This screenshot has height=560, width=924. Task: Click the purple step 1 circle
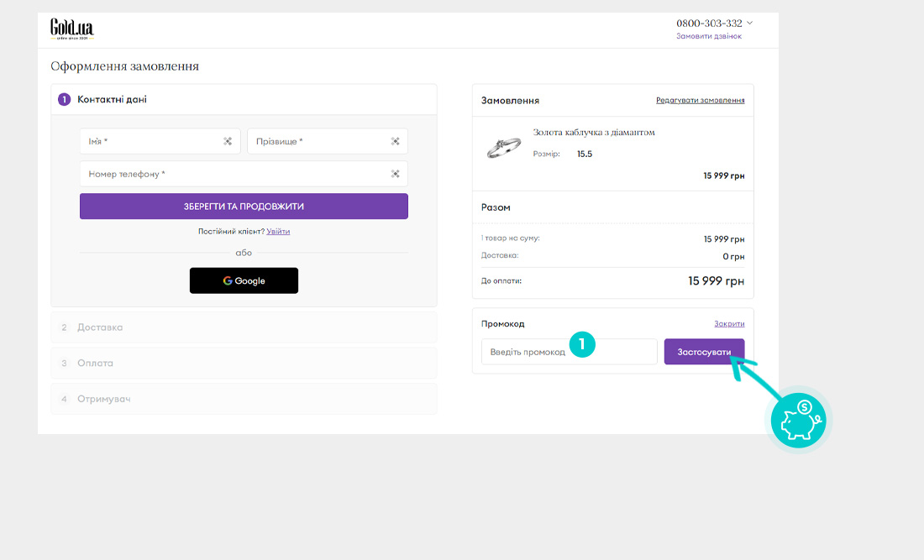point(65,100)
